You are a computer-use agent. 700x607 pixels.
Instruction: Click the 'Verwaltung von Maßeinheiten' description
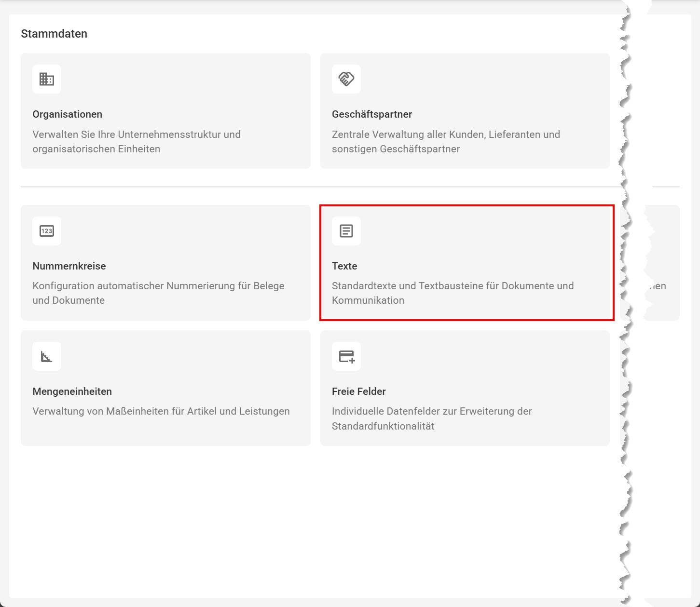[x=161, y=411]
